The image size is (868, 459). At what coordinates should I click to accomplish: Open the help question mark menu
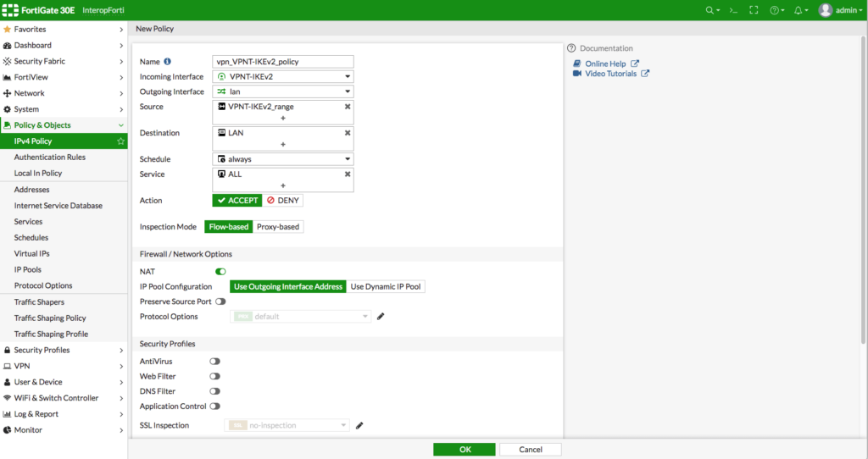point(775,10)
